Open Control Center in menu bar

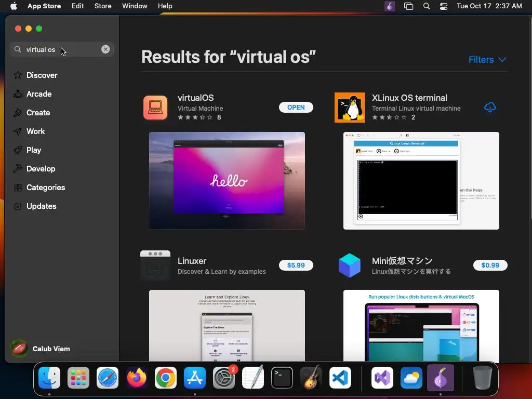444,6
